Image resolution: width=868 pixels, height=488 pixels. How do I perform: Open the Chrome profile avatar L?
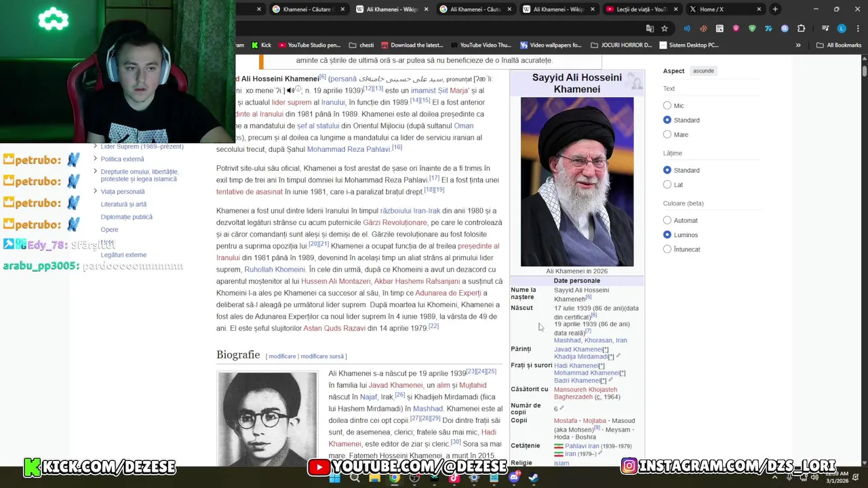pyautogui.click(x=842, y=28)
